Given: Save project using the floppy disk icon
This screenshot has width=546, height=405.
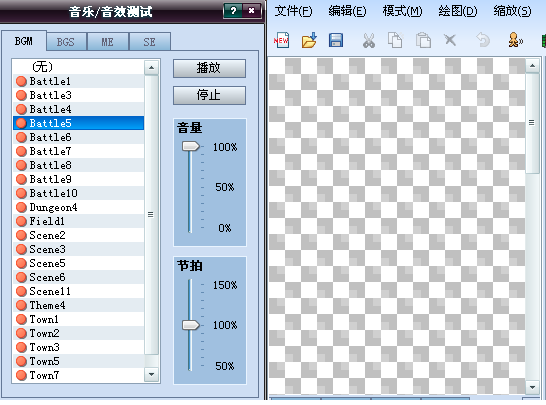Looking at the screenshot, I should click(336, 40).
